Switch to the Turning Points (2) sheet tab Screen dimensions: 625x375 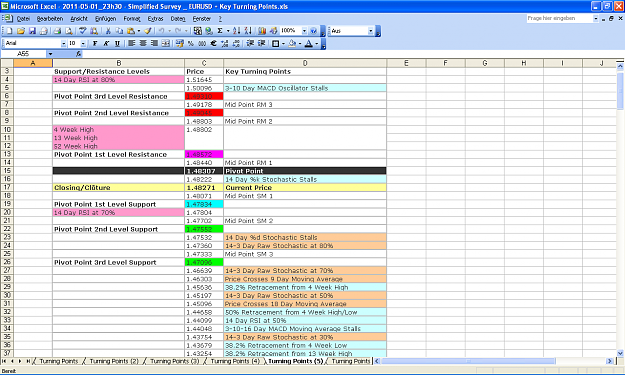click(114, 361)
